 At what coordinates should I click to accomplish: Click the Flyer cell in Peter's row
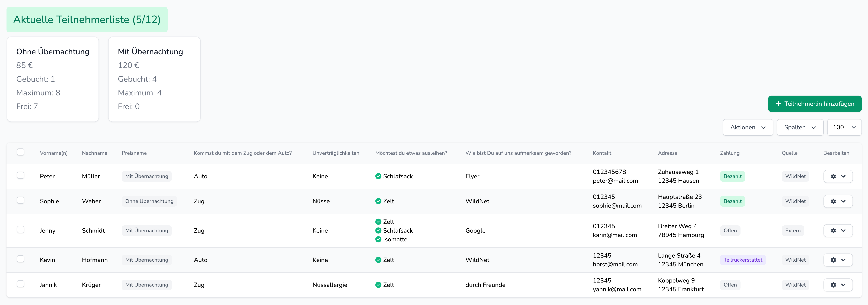[x=472, y=176]
